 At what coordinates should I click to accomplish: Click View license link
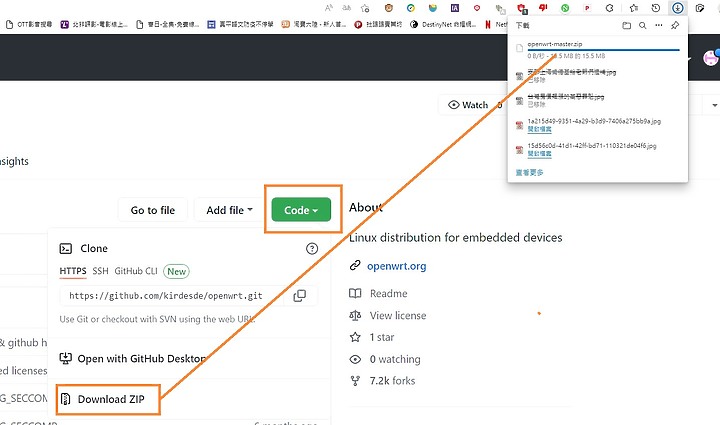coord(398,315)
